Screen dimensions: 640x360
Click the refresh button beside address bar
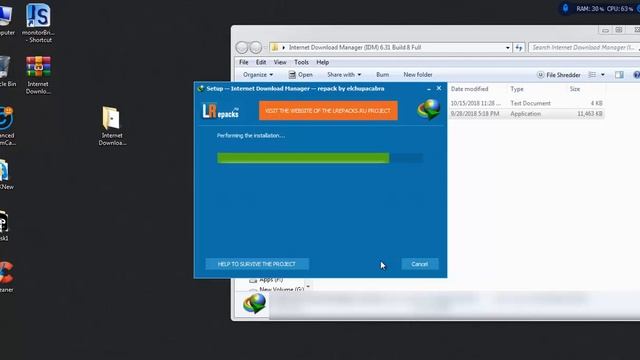pyautogui.click(x=519, y=48)
